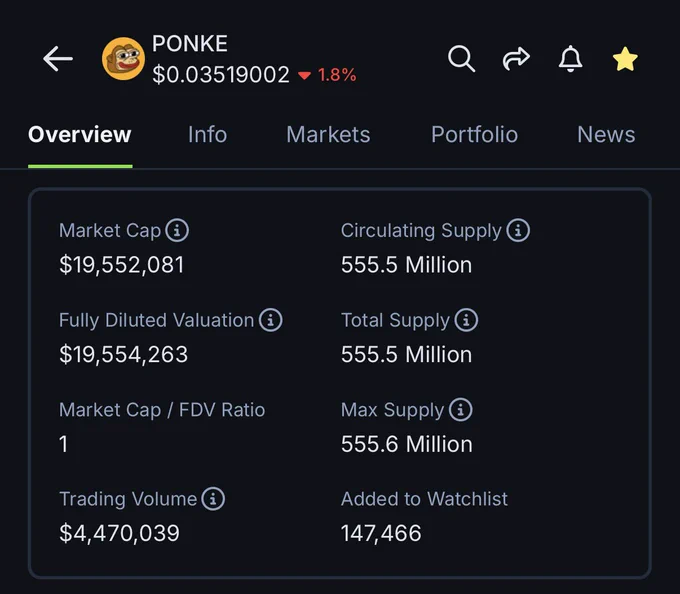
Task: Tap the PONKE price $0.03519002
Action: 221,75
